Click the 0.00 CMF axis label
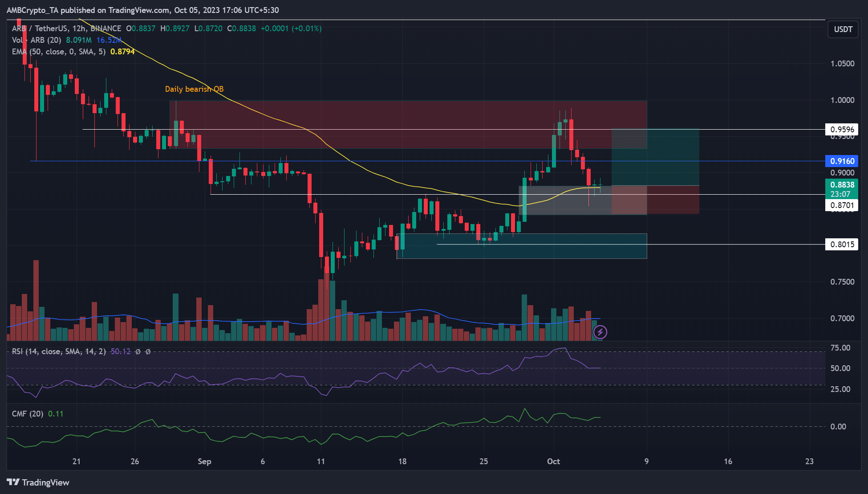This screenshot has width=868, height=494. [838, 427]
